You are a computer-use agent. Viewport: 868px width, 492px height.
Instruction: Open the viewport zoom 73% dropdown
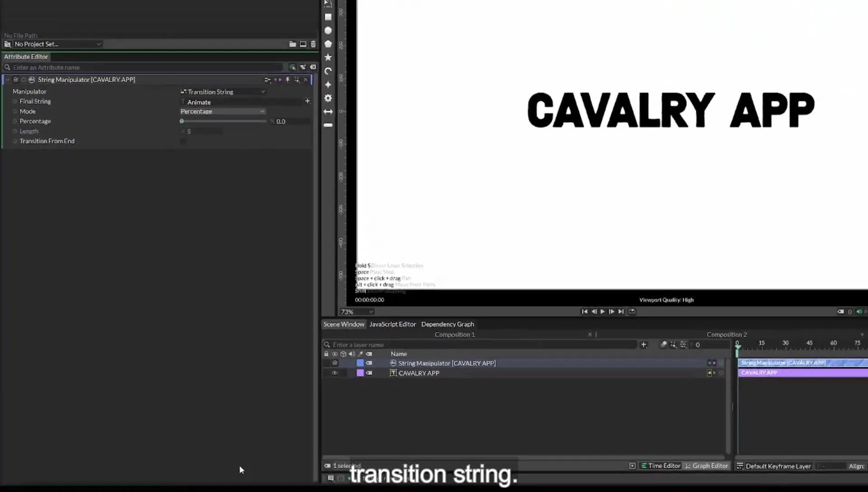coord(357,312)
